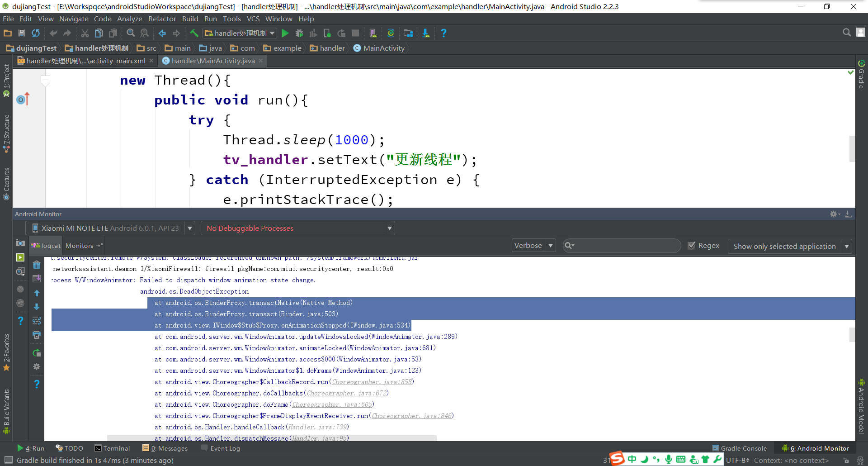Image resolution: width=868 pixels, height=466 pixels.
Task: Click the logcat search input field
Action: click(x=622, y=245)
